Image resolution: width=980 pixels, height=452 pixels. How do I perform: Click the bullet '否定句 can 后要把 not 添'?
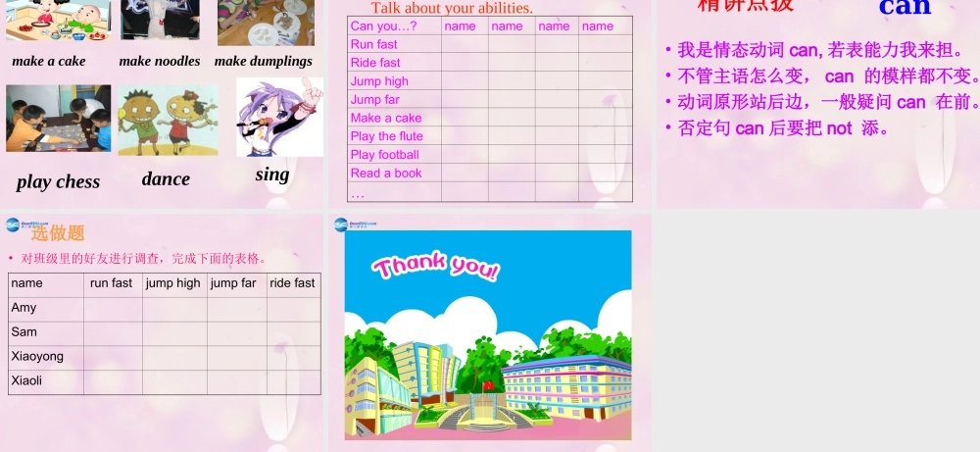coord(777,128)
